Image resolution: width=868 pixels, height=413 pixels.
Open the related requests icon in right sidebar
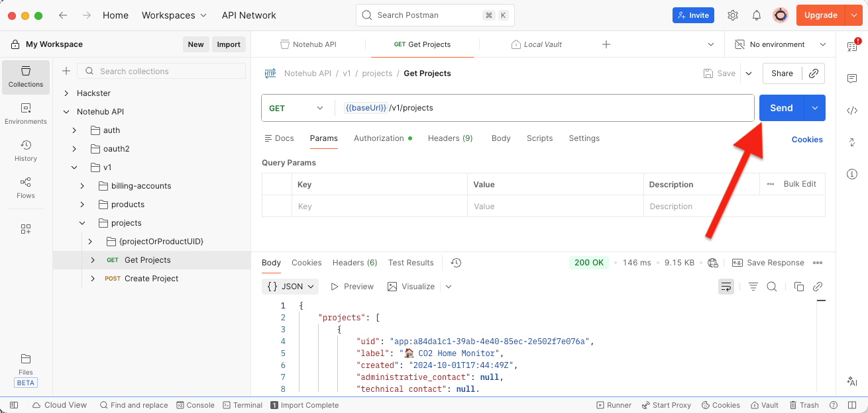852,142
